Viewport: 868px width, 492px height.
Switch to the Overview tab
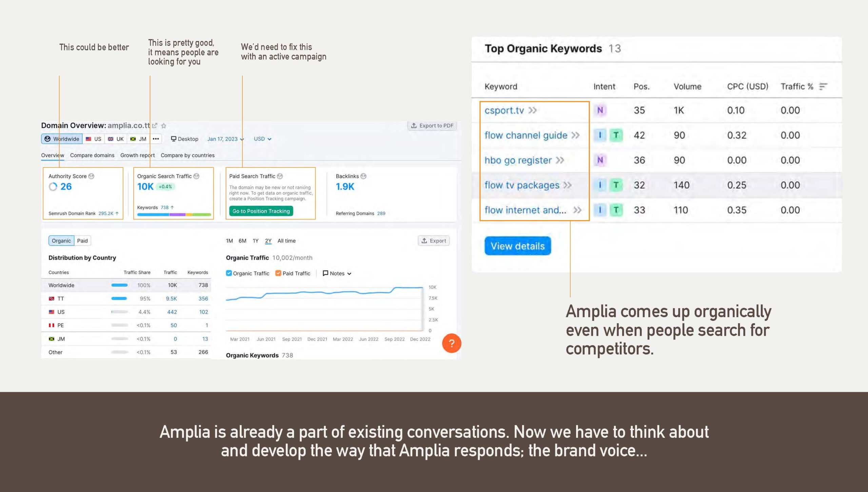coord(53,155)
